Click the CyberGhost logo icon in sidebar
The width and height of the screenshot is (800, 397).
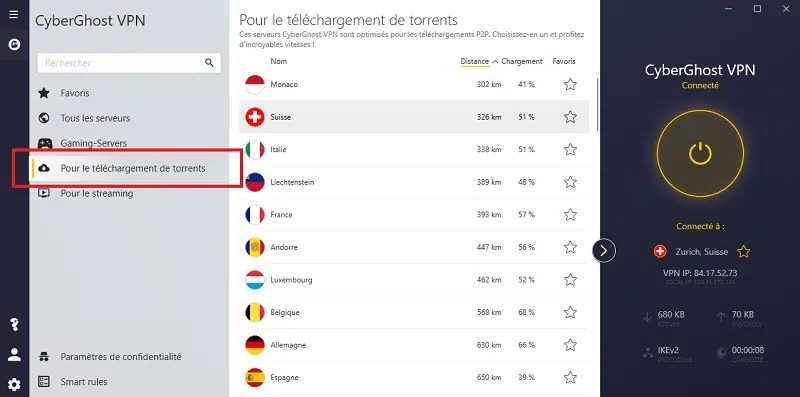pos(14,45)
